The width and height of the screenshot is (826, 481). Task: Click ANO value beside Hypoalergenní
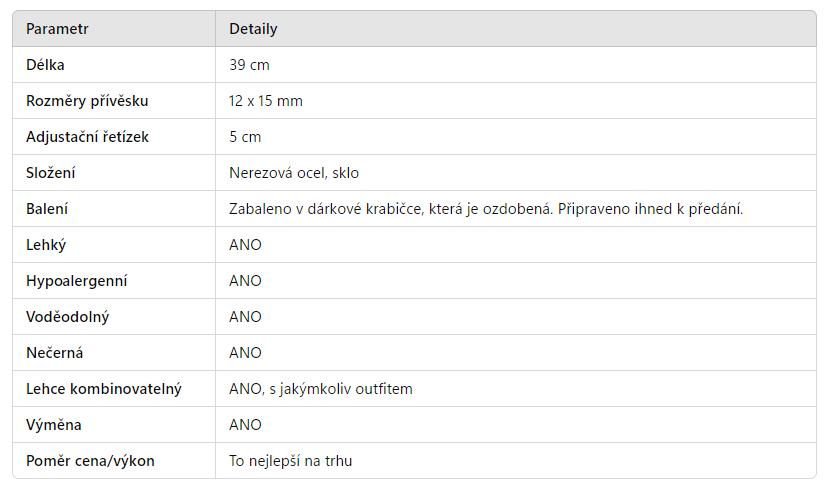pos(245,281)
